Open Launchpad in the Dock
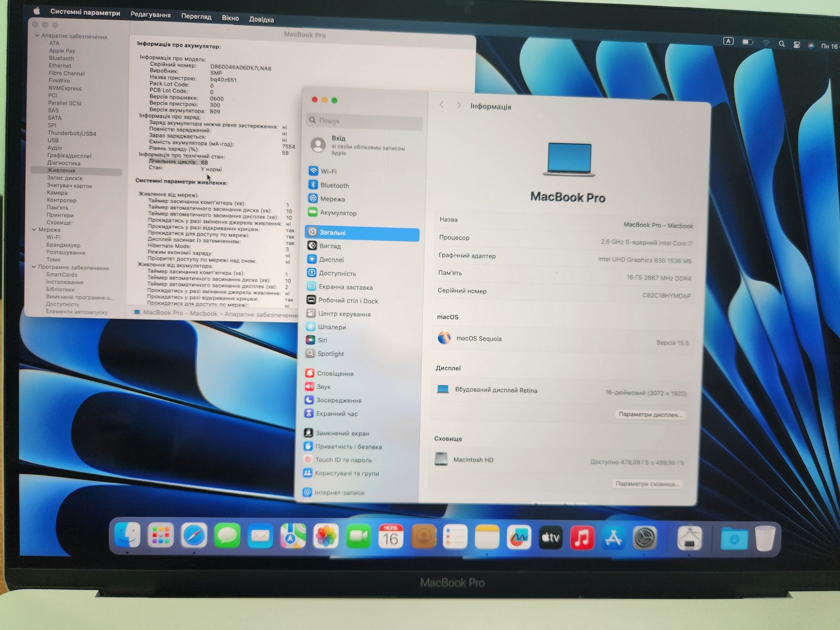 tap(160, 535)
